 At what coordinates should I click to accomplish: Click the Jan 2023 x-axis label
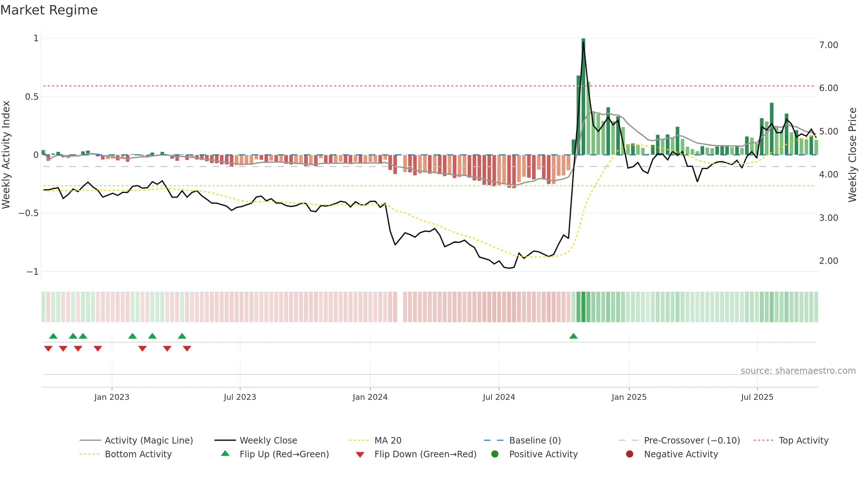pyautogui.click(x=112, y=397)
